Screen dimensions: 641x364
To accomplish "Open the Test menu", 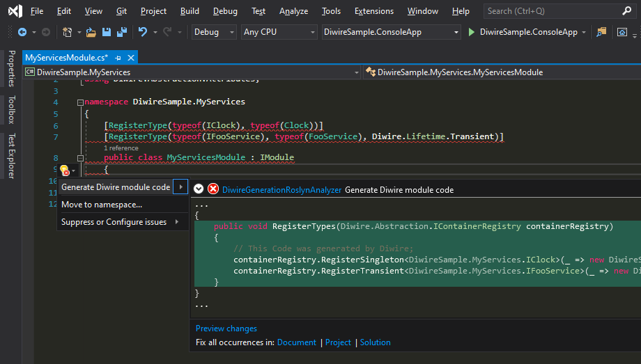I will (258, 11).
